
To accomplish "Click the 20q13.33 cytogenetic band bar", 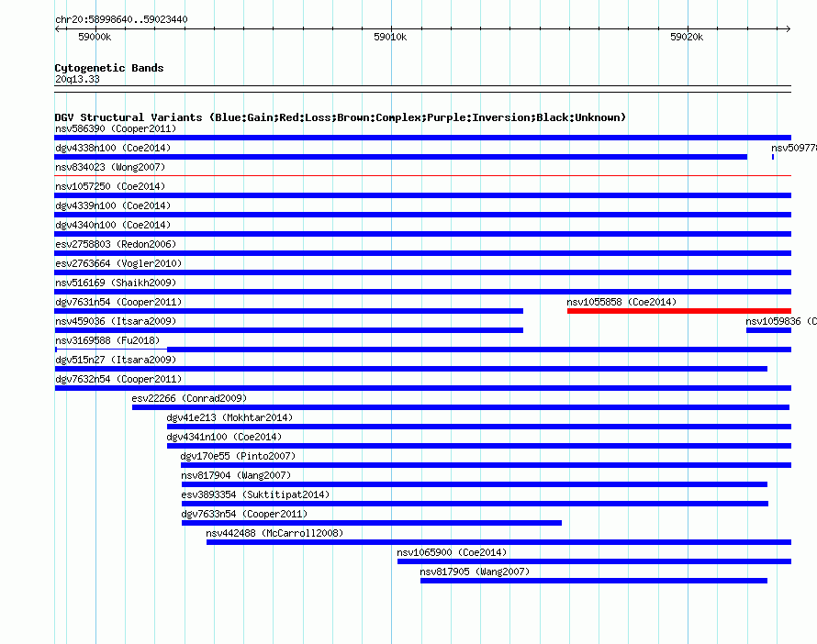I will tap(422, 89).
